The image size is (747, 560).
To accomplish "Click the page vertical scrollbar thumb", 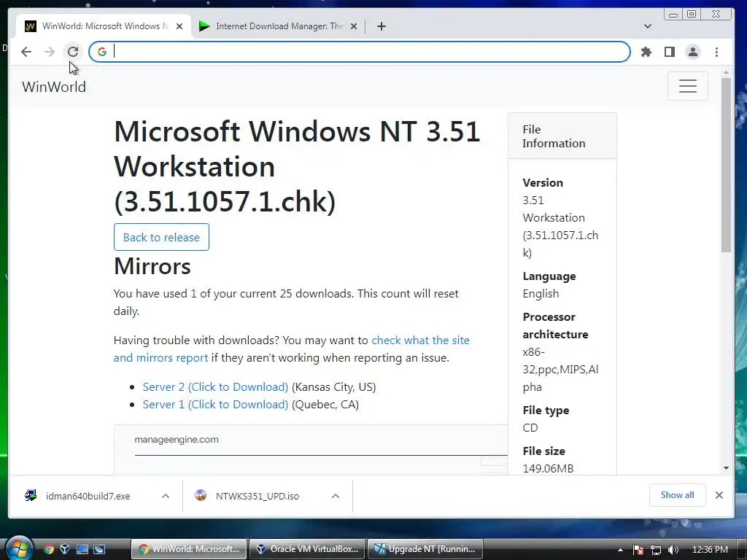I will [x=726, y=165].
